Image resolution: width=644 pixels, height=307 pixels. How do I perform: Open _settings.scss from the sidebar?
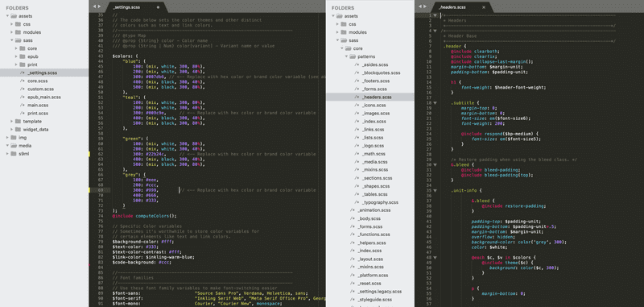[x=44, y=73]
